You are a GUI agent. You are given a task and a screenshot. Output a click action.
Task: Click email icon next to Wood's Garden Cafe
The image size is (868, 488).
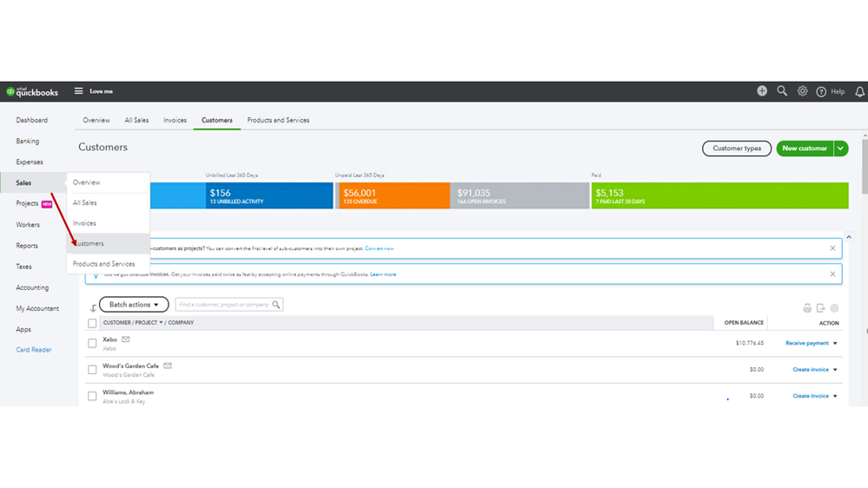click(167, 366)
